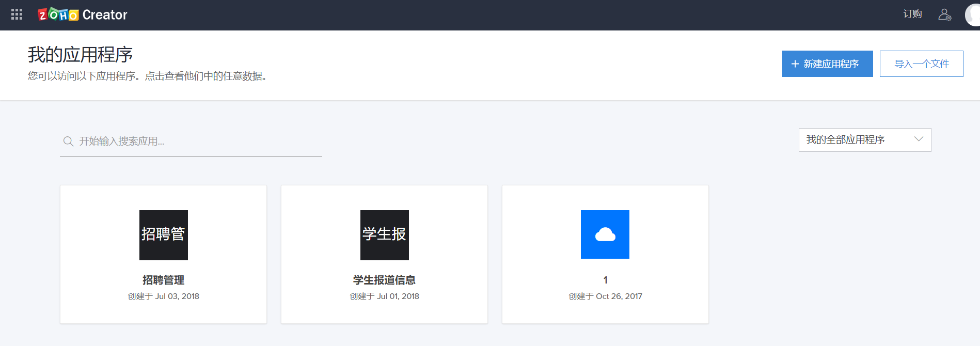Click the profile avatar in header
Screen dimensions: 980x346
[x=972, y=15]
